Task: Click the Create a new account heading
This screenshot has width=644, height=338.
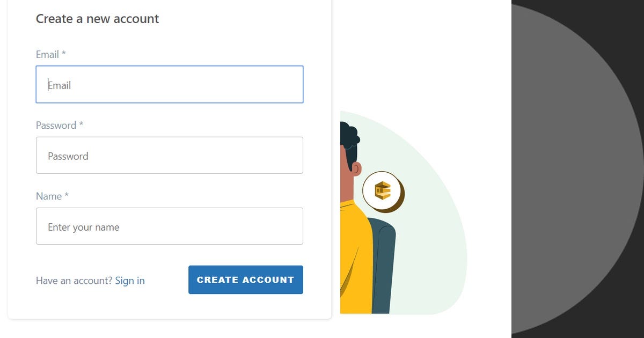Action: [x=97, y=19]
